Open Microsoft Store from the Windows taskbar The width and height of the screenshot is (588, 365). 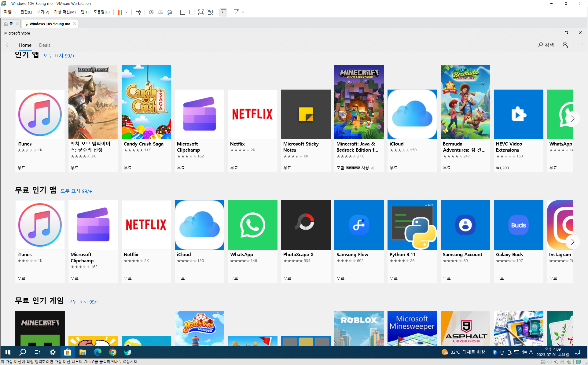point(68,352)
